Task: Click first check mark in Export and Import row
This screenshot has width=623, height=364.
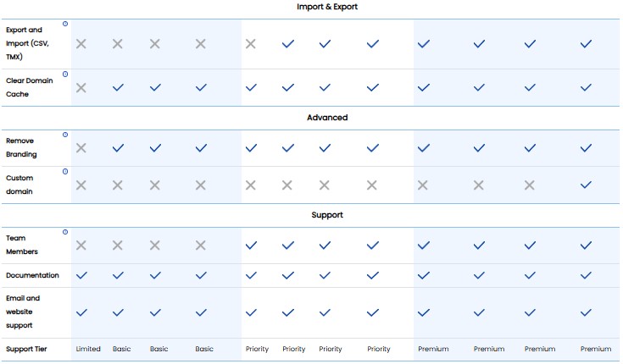Action: [287, 44]
